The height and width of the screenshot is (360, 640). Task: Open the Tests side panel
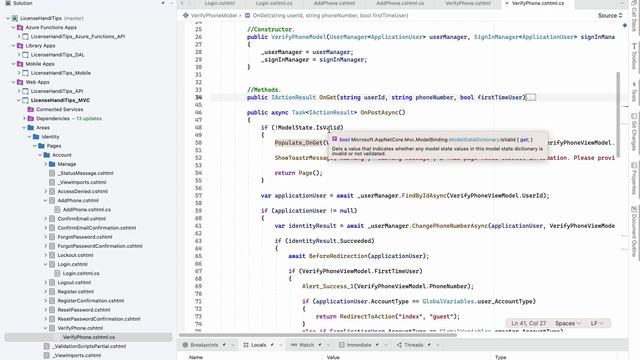tap(634, 92)
